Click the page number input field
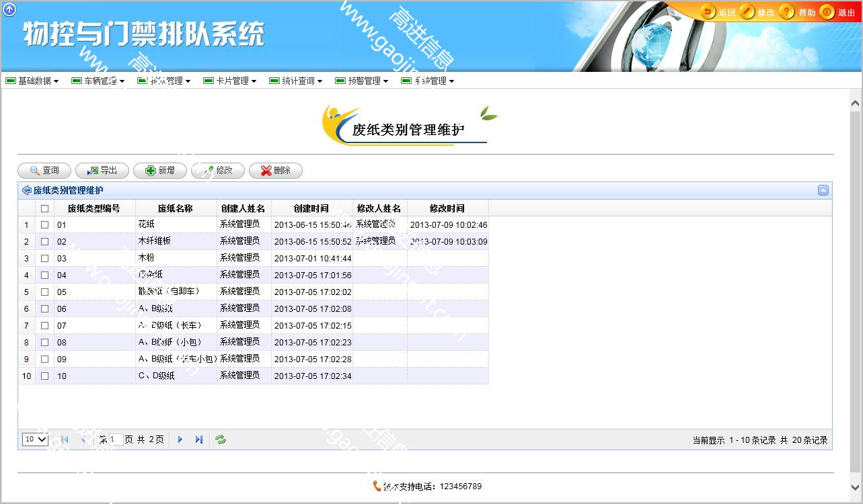The image size is (863, 504). point(116,439)
